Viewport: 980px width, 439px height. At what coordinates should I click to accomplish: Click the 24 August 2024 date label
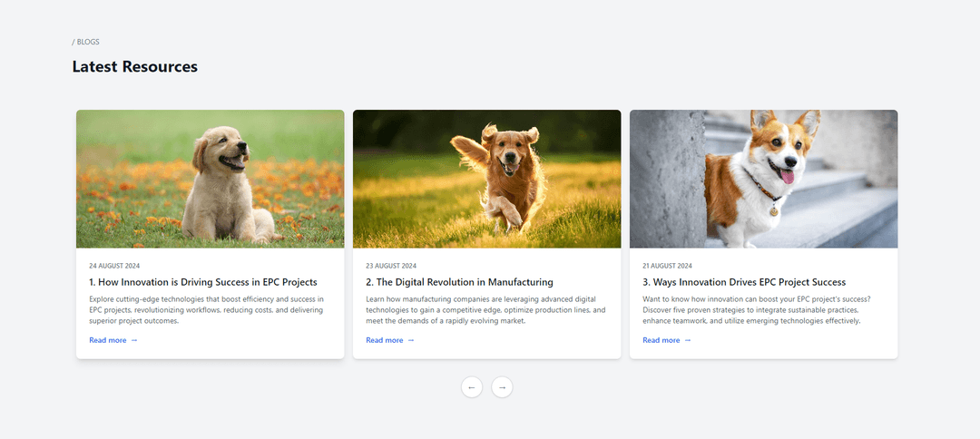[x=114, y=266]
